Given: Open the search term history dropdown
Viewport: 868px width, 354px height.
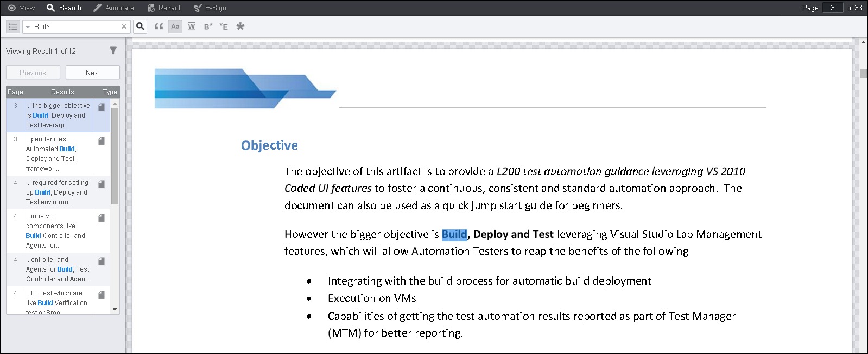Looking at the screenshot, I should [x=28, y=27].
